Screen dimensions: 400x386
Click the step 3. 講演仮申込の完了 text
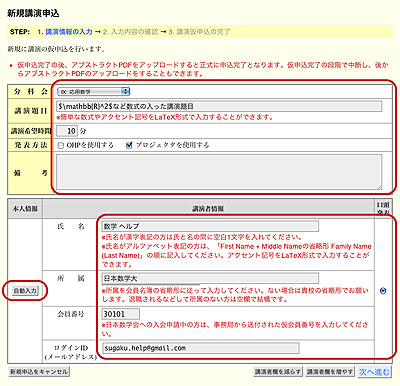199,32
